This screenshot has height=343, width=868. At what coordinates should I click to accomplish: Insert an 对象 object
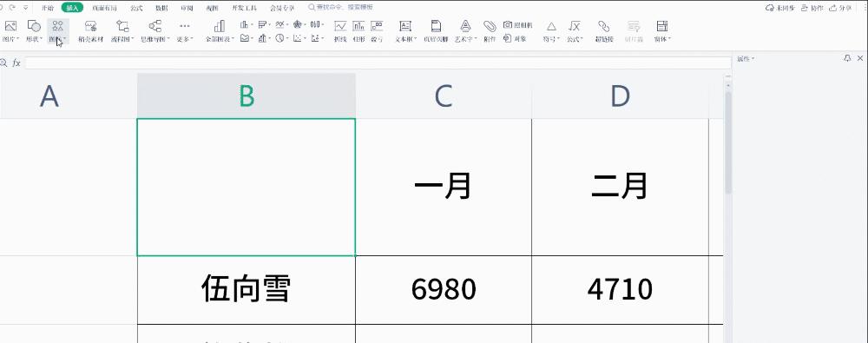(x=515, y=38)
